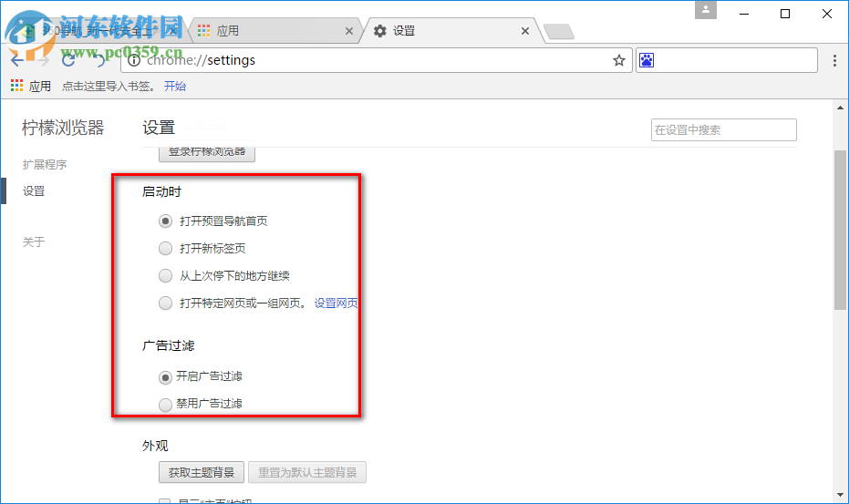Close the 设置 tab
The image size is (849, 504).
(x=524, y=31)
